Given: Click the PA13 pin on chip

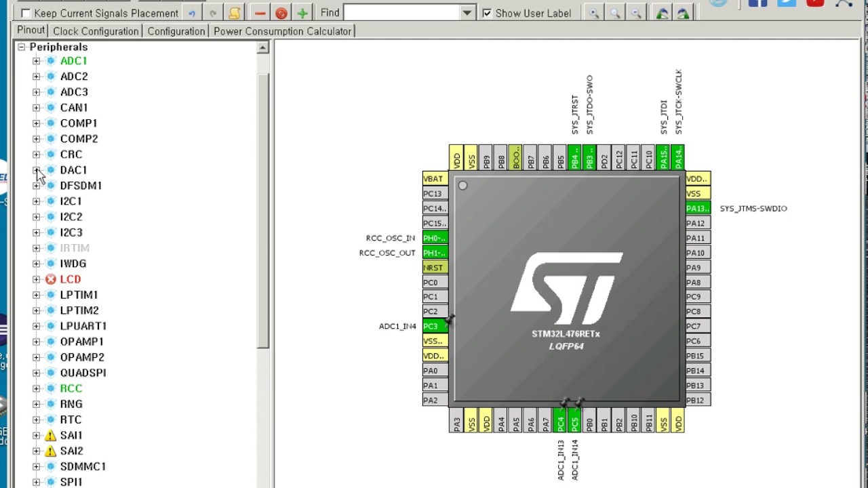Looking at the screenshot, I should [698, 208].
